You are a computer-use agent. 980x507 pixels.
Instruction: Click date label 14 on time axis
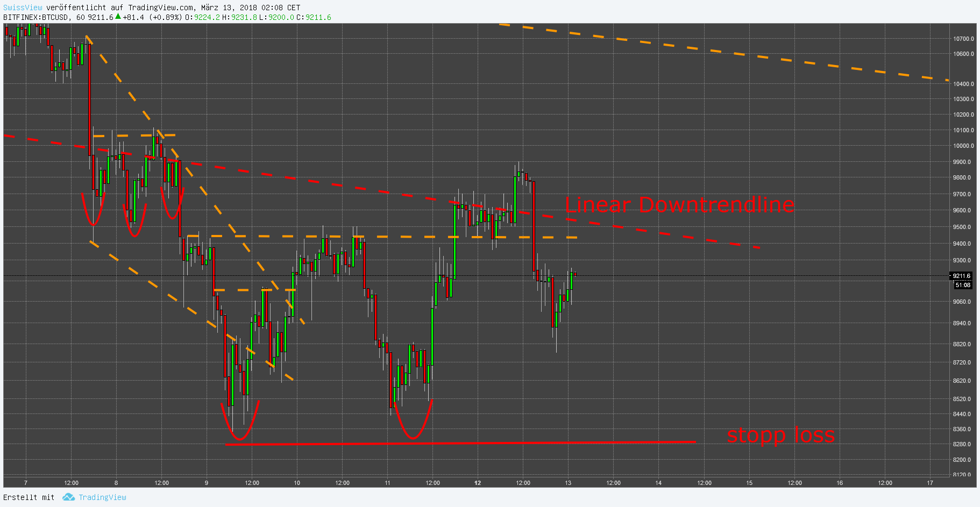pyautogui.click(x=658, y=483)
